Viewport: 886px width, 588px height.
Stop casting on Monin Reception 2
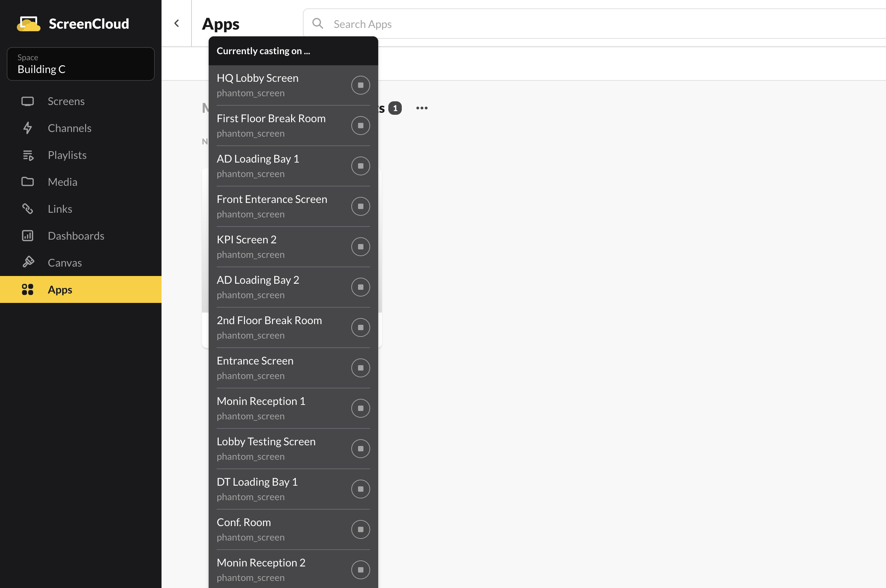pos(360,569)
